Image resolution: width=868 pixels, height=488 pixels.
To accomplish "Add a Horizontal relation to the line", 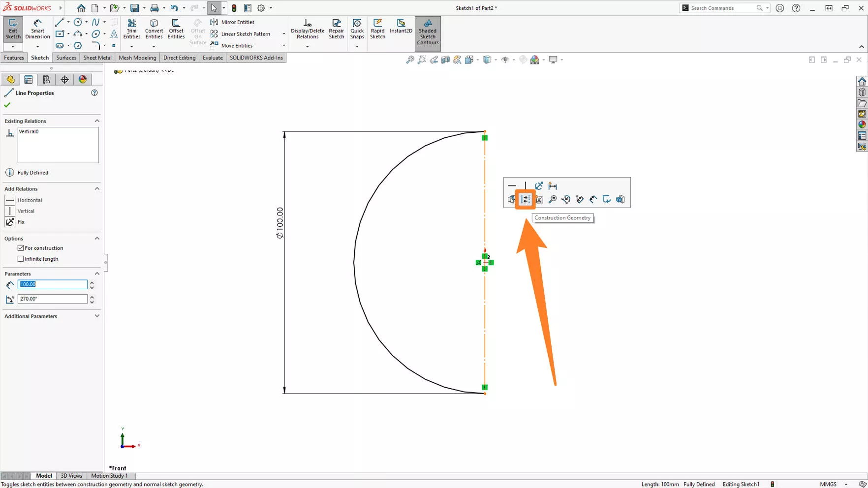I will [30, 200].
